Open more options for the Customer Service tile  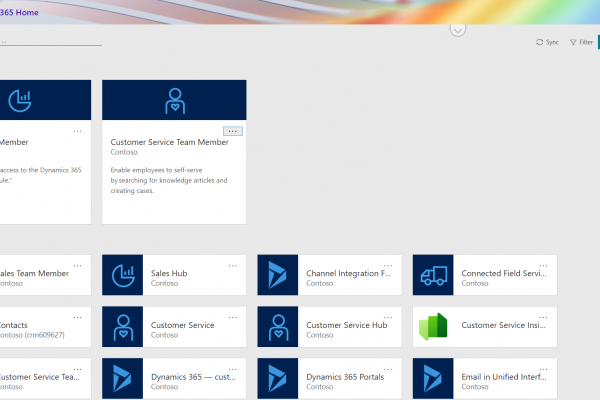coord(233,317)
